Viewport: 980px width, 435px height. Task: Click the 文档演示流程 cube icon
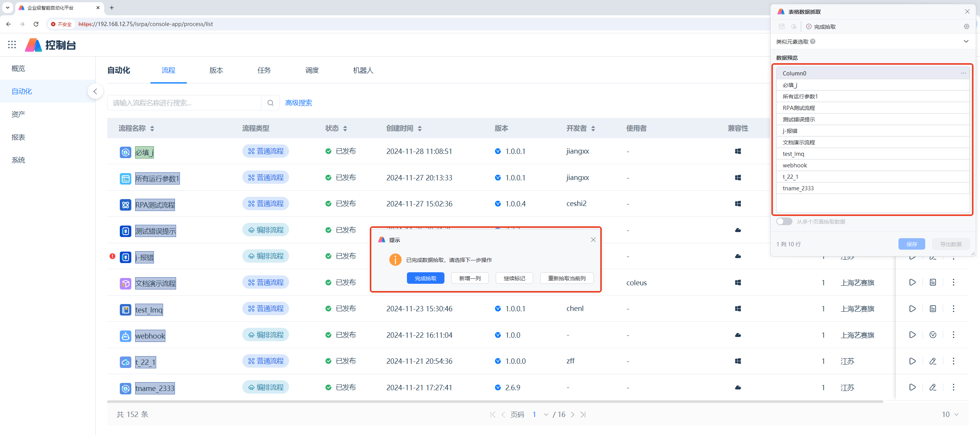point(126,283)
